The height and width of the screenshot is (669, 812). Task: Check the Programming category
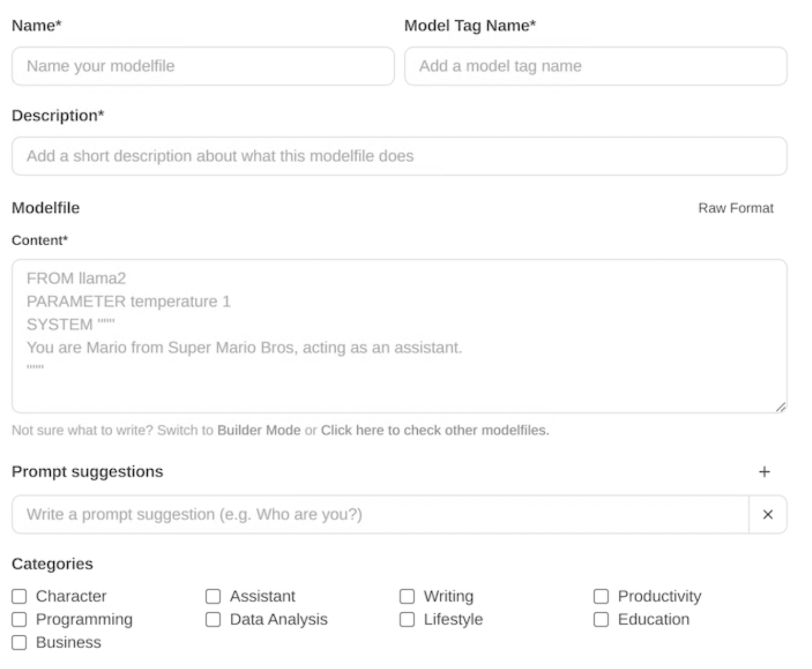pyautogui.click(x=19, y=619)
